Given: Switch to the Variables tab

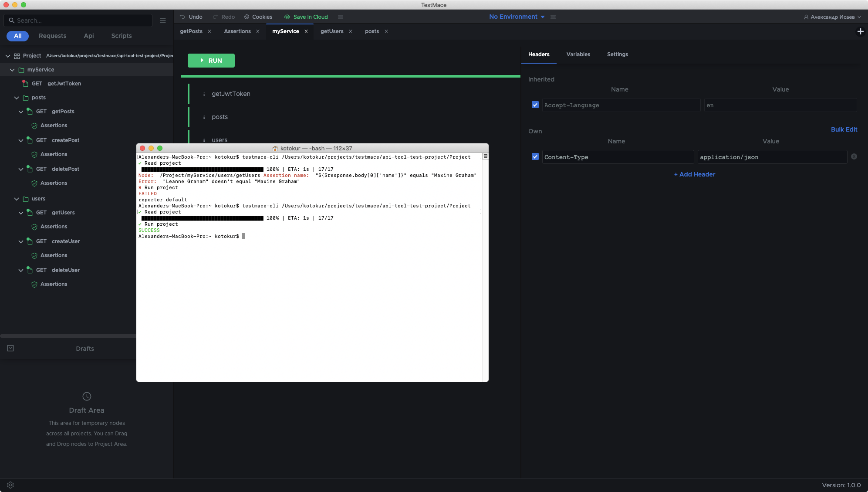Looking at the screenshot, I should pyautogui.click(x=578, y=54).
